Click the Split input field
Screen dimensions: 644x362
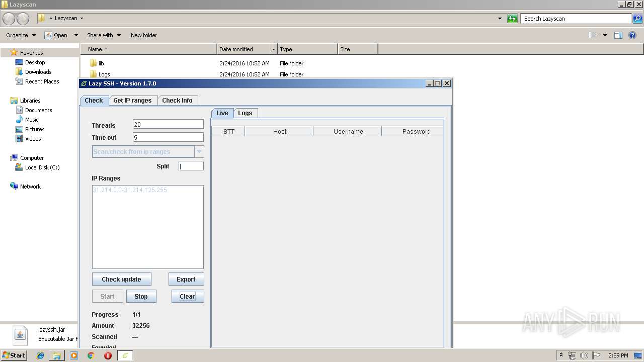coord(191,166)
